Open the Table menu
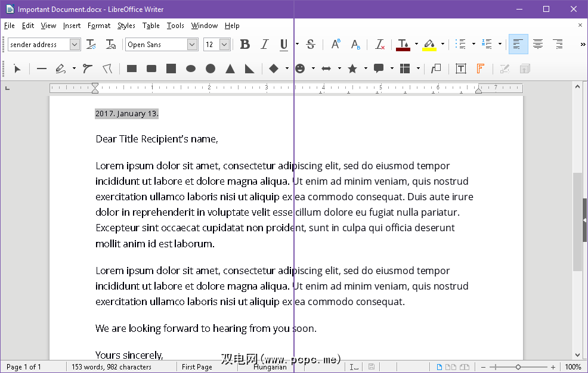 [151, 26]
